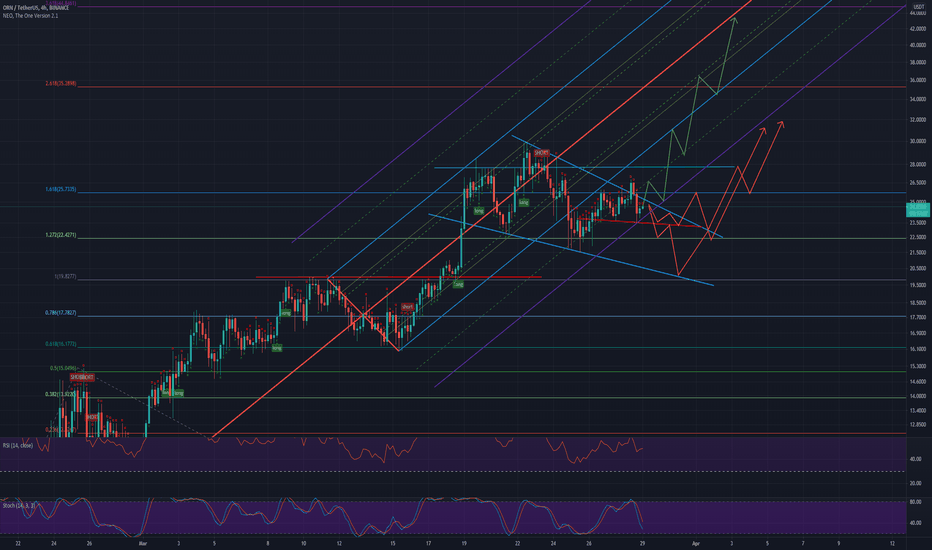Image resolution: width=932 pixels, height=550 pixels.
Task: Click the 17 date label on the time axis
Action: [429, 543]
